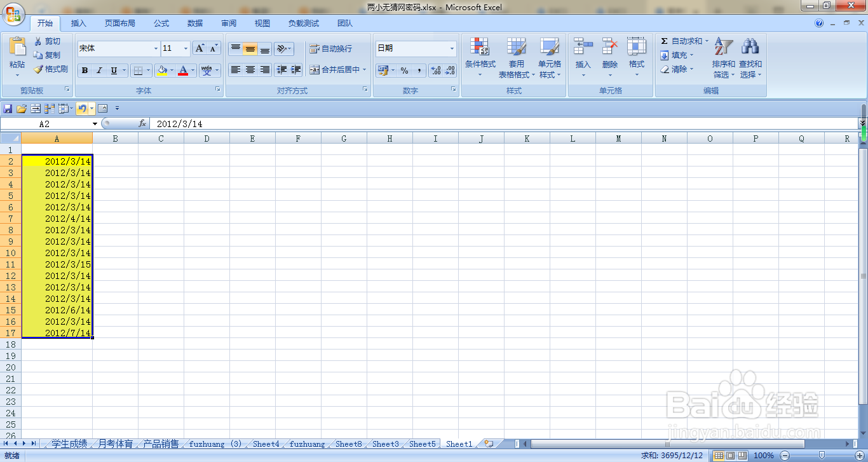Open Format as Table (套用表格格式)
The width and height of the screenshot is (868, 462).
517,58
